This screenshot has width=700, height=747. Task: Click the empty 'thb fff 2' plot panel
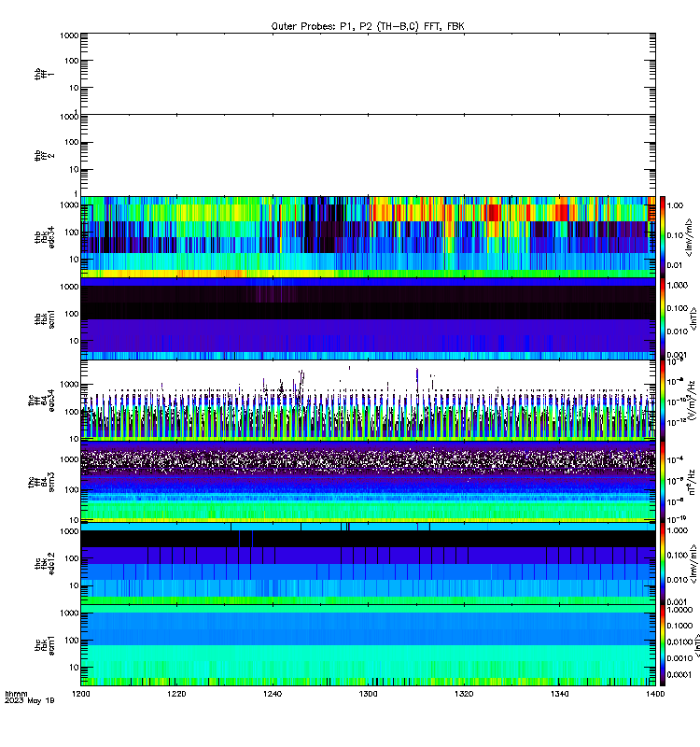[x=368, y=155]
